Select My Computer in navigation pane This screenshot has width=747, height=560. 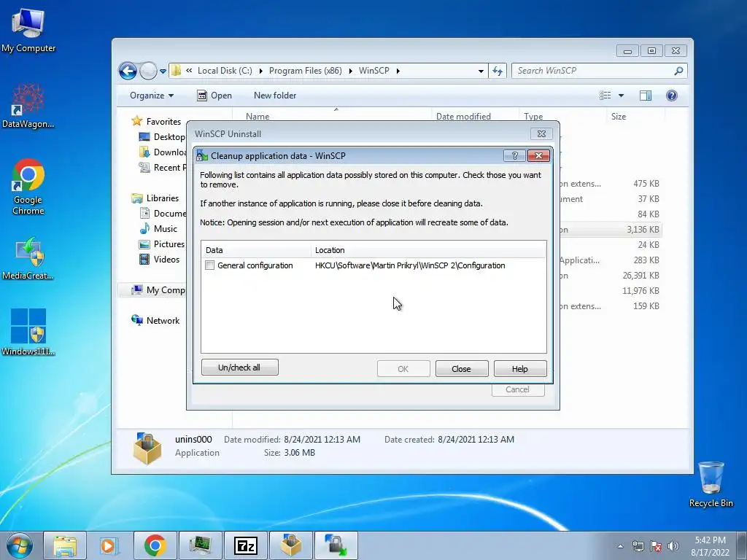(x=158, y=290)
